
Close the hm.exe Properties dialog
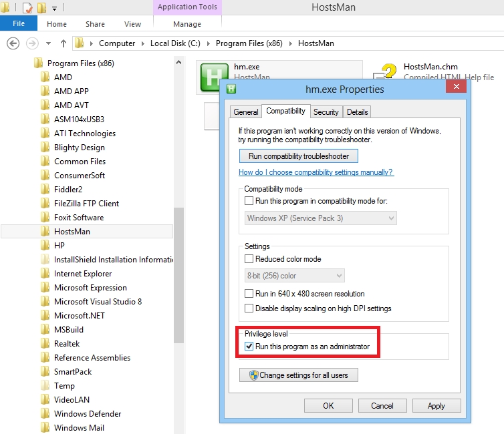click(x=456, y=86)
